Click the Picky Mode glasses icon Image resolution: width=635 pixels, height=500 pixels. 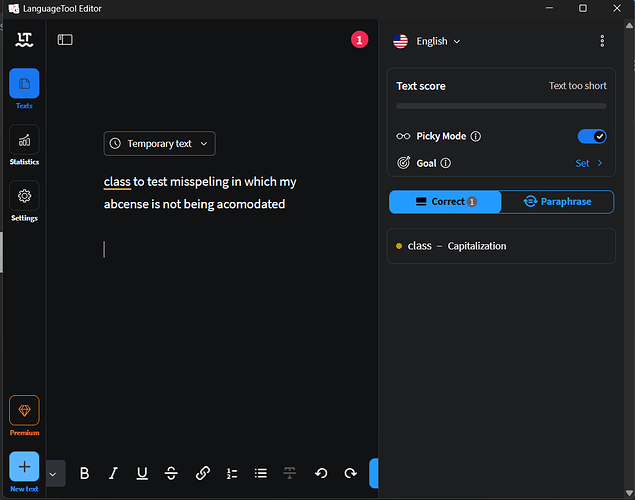coord(403,136)
